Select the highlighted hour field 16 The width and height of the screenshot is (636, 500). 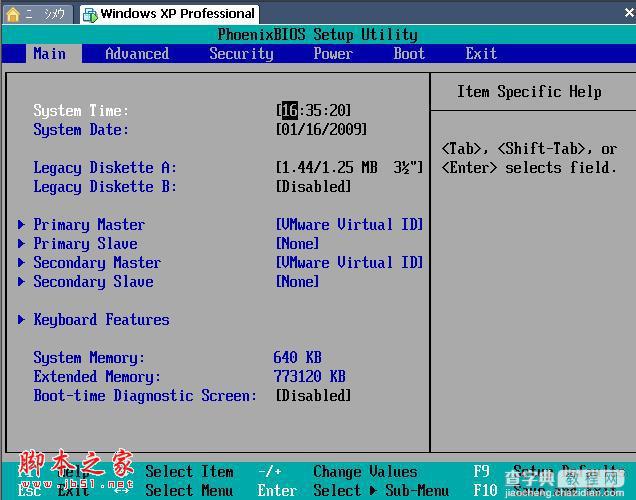(x=290, y=110)
